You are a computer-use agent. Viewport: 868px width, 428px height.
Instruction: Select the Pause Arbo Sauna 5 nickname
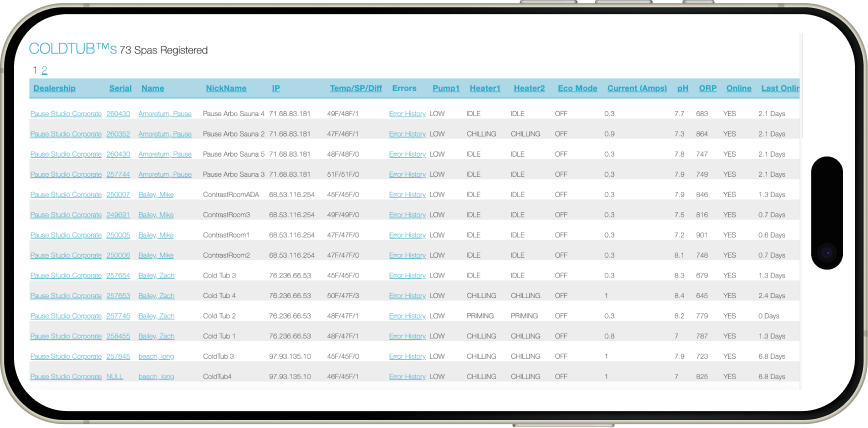pos(234,154)
